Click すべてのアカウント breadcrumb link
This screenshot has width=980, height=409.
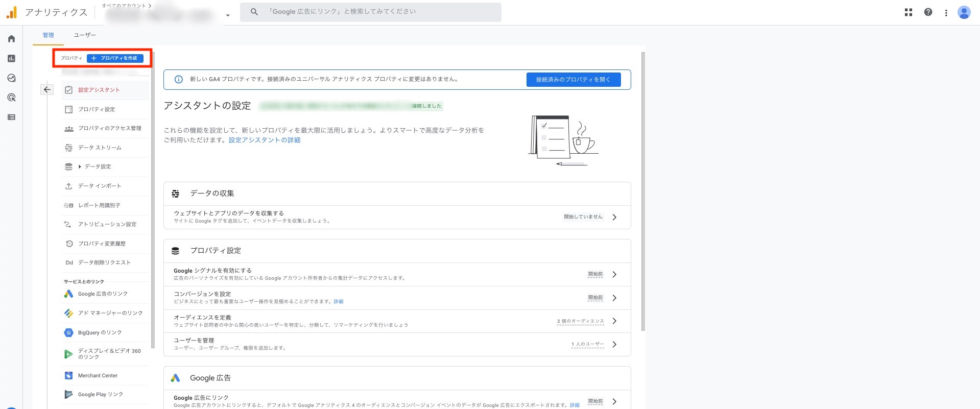point(124,6)
